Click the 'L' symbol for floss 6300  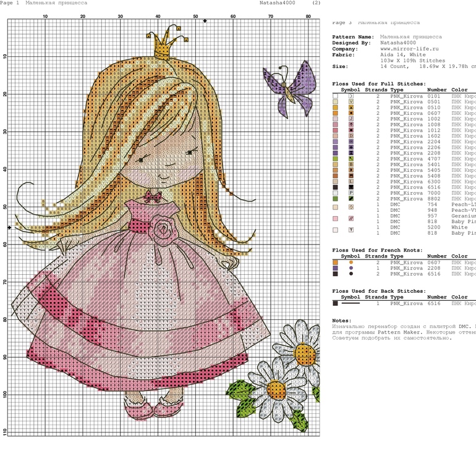(x=351, y=182)
